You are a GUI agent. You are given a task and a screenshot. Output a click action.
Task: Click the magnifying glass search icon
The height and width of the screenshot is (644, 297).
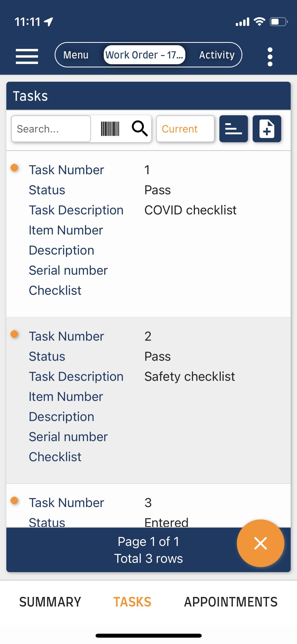click(x=139, y=129)
